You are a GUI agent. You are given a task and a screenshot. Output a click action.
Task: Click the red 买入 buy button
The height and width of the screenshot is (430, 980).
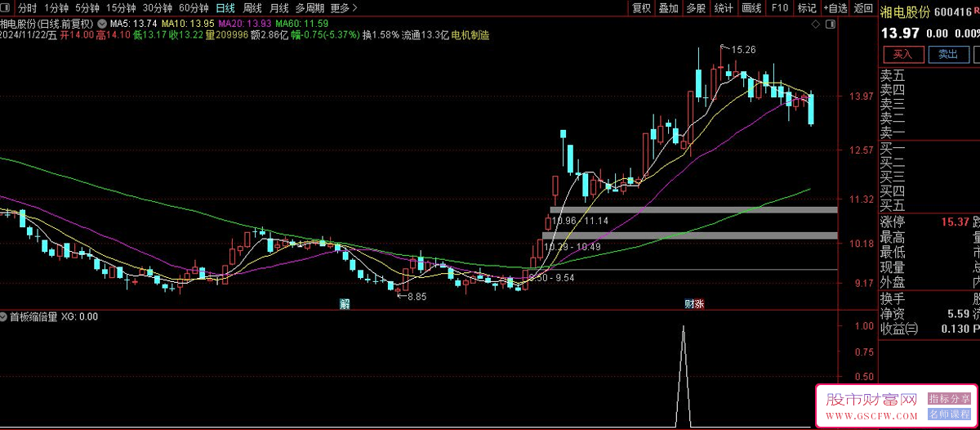click(902, 54)
